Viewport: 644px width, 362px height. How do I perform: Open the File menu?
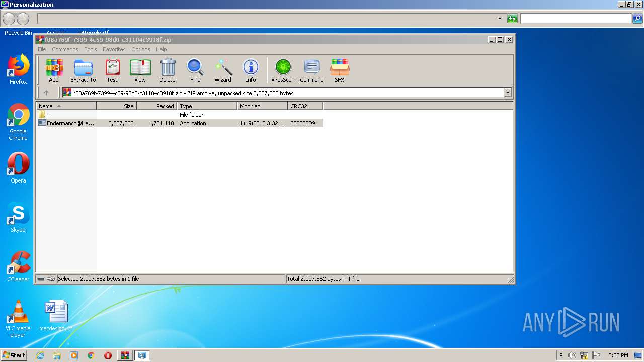(42, 49)
